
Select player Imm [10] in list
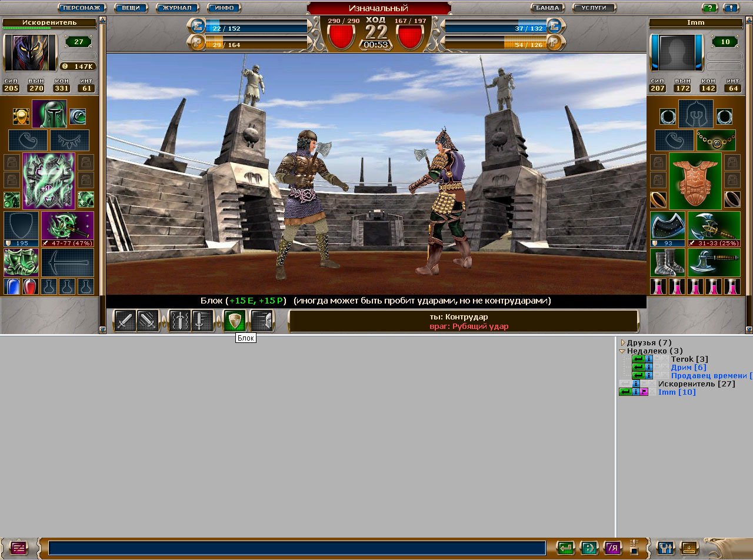tap(677, 392)
